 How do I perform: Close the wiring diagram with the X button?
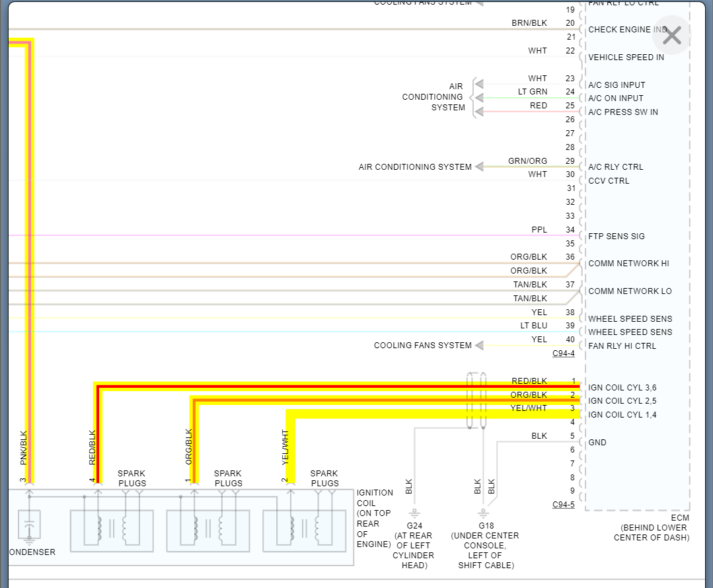(x=671, y=36)
